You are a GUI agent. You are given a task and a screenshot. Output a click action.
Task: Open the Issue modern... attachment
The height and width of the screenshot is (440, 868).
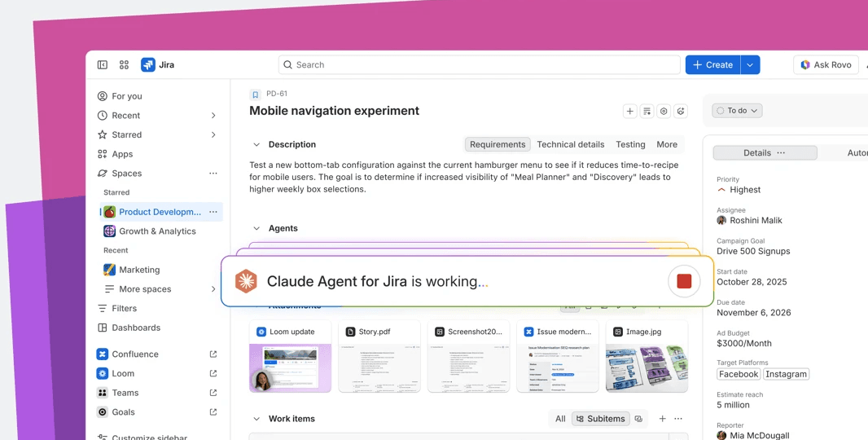558,356
